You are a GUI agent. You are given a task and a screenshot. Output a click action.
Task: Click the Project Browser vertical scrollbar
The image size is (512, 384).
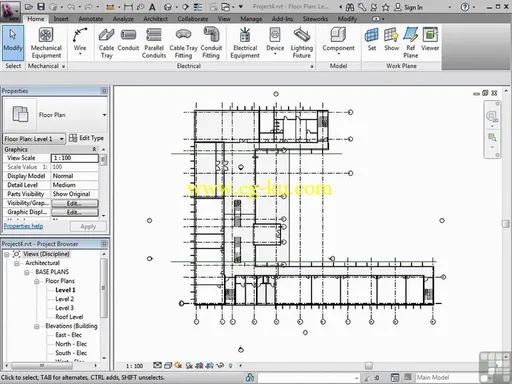tap(104, 289)
